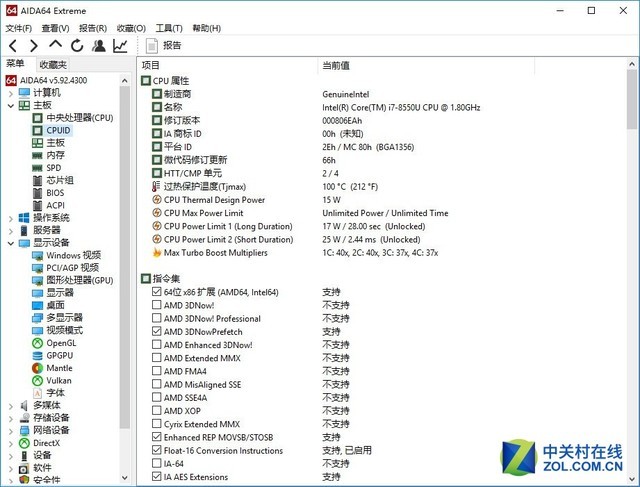Click the Back navigation arrow

12,45
